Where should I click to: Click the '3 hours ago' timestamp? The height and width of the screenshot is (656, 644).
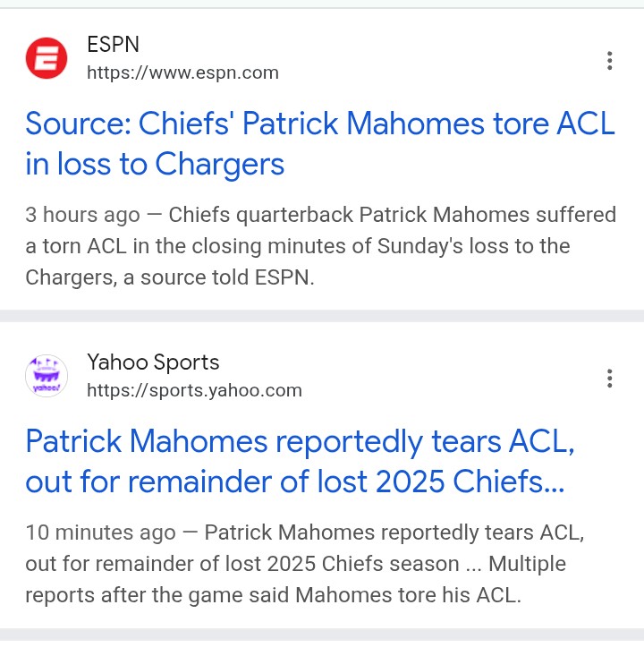[x=82, y=215]
